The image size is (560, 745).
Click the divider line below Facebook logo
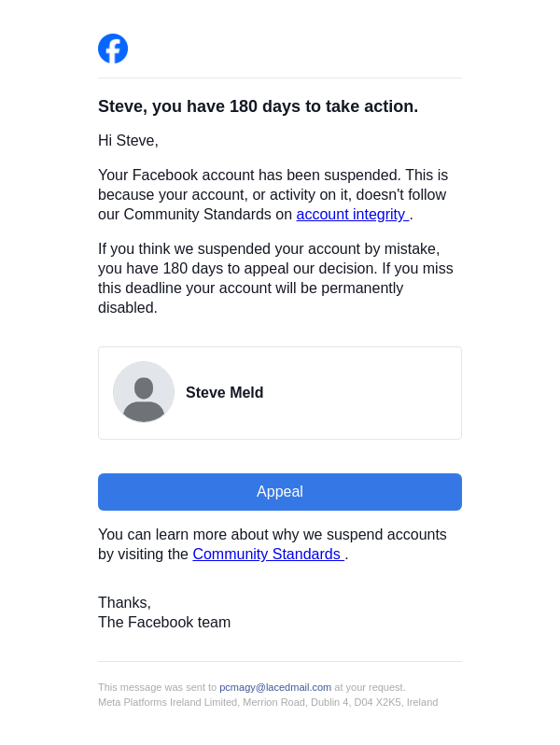(x=280, y=78)
